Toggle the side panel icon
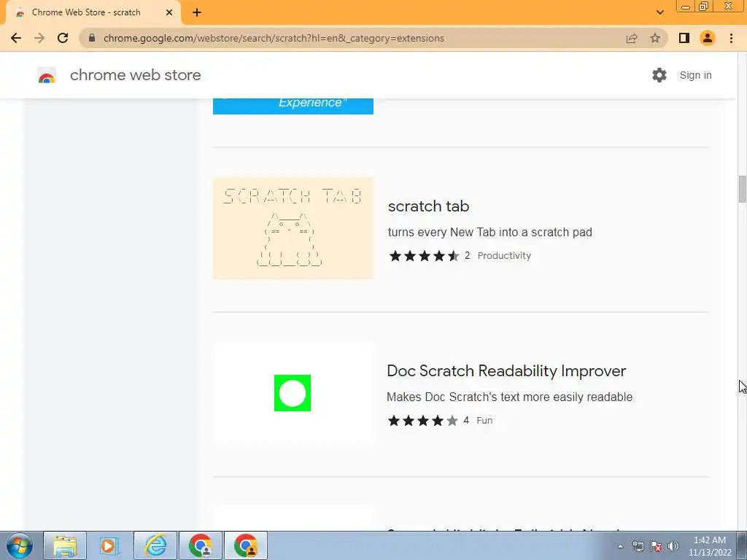The height and width of the screenshot is (560, 747). 684,38
